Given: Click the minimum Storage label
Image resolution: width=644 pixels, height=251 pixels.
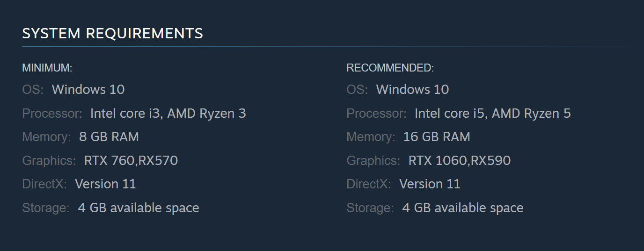Looking at the screenshot, I should [x=45, y=208].
